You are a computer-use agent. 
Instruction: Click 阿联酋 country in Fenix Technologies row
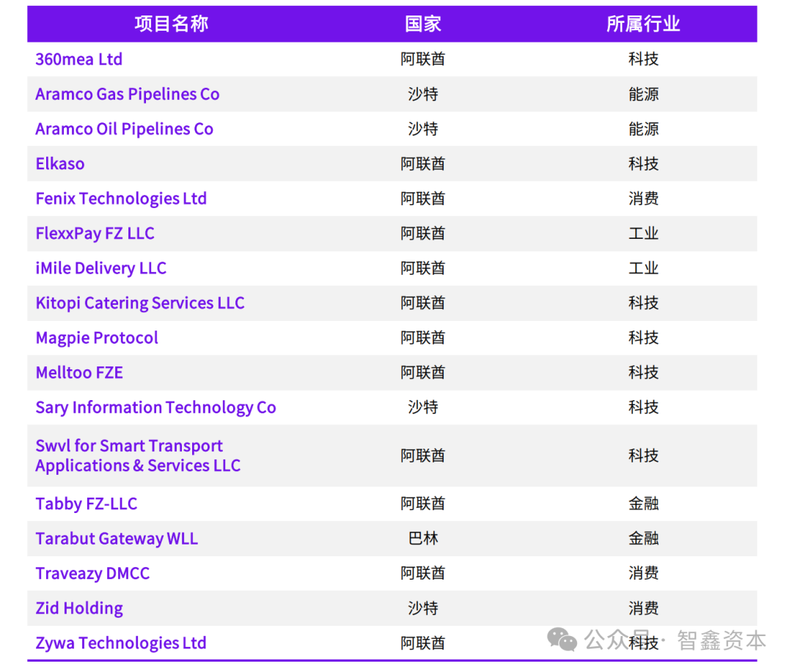(x=423, y=199)
